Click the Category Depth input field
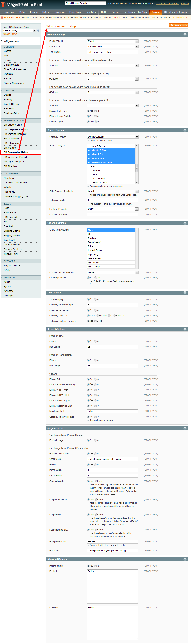 click(113, 200)
